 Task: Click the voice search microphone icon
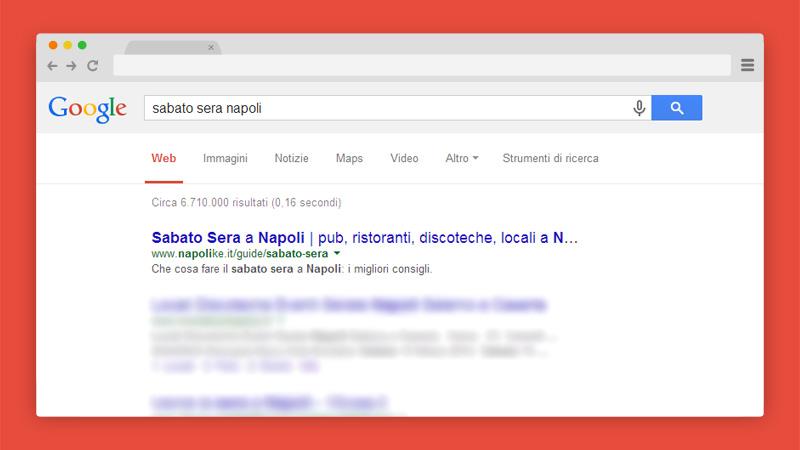[639, 108]
